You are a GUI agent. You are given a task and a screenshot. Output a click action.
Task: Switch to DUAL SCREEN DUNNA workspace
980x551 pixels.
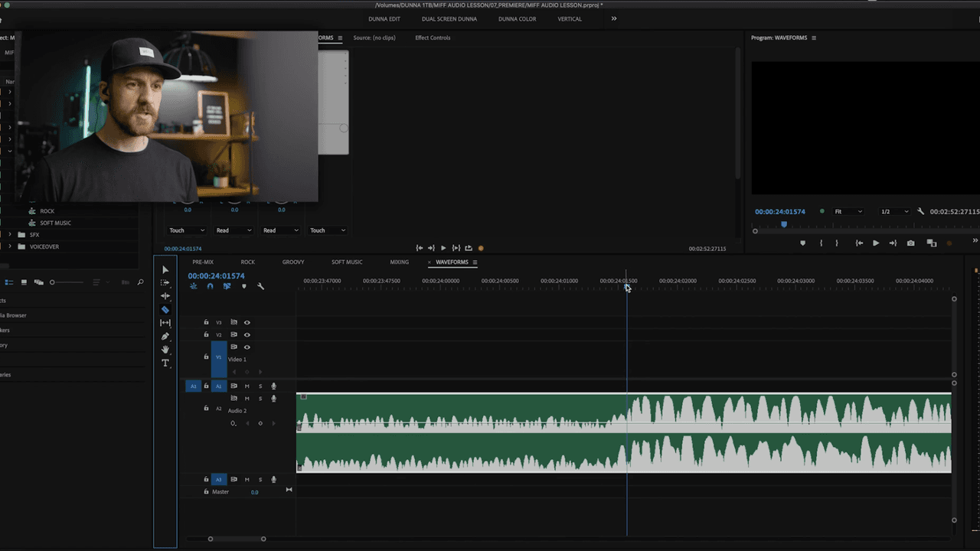pos(449,18)
